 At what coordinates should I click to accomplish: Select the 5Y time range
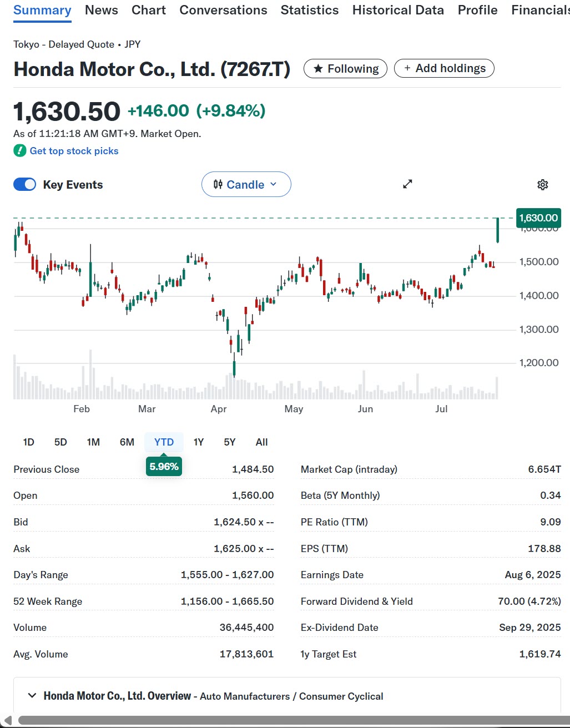(230, 442)
